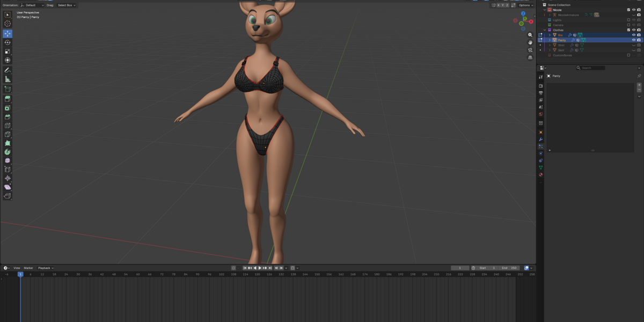Viewport: 644px width, 322px height.
Task: Open the Orientation Default dropdown
Action: tap(32, 5)
